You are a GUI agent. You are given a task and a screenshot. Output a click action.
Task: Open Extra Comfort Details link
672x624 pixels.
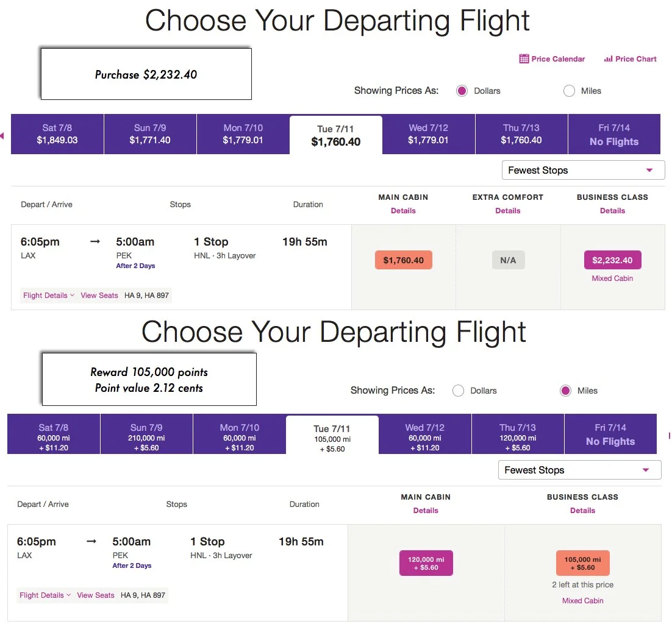(x=508, y=211)
